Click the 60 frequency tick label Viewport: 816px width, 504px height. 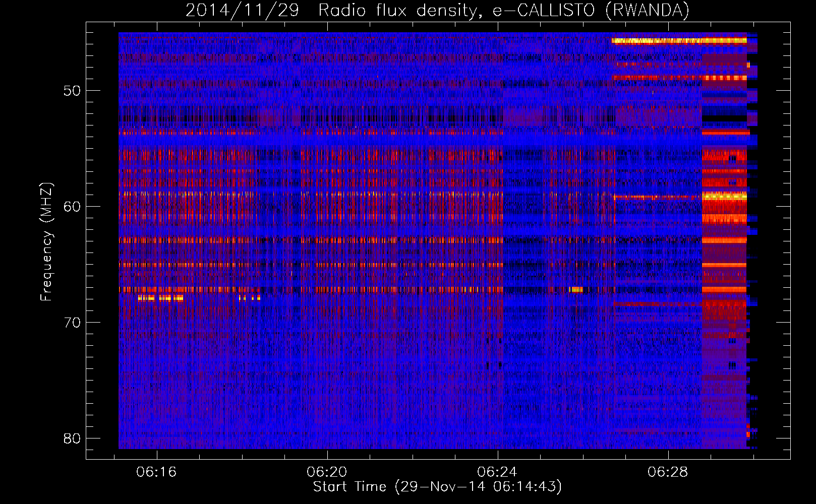72,207
